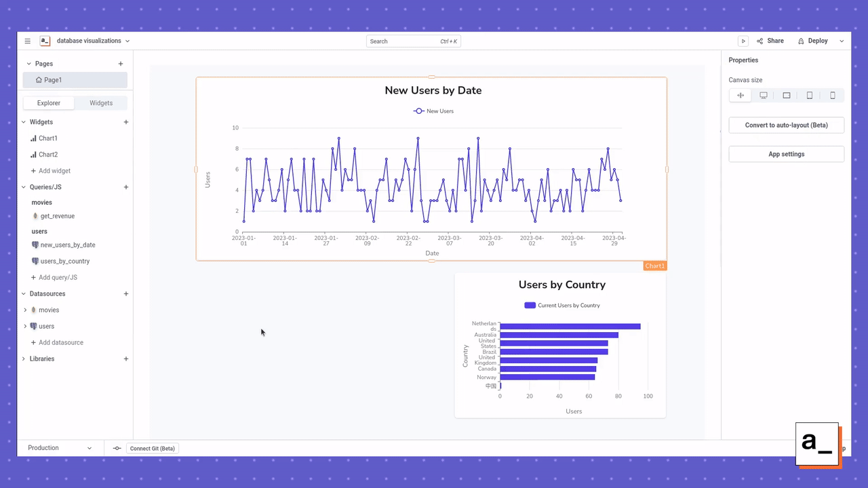Set canvas size to desktop
Screen dimensions: 868x488
pos(764,95)
